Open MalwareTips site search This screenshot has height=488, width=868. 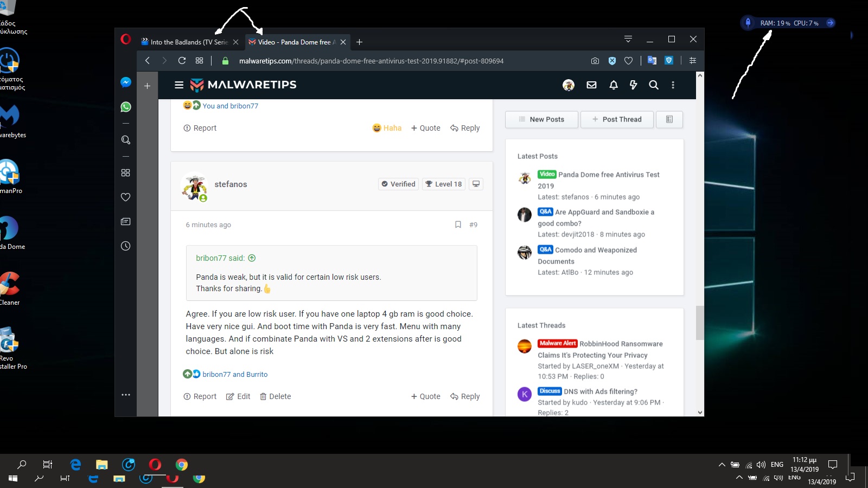[x=654, y=85]
